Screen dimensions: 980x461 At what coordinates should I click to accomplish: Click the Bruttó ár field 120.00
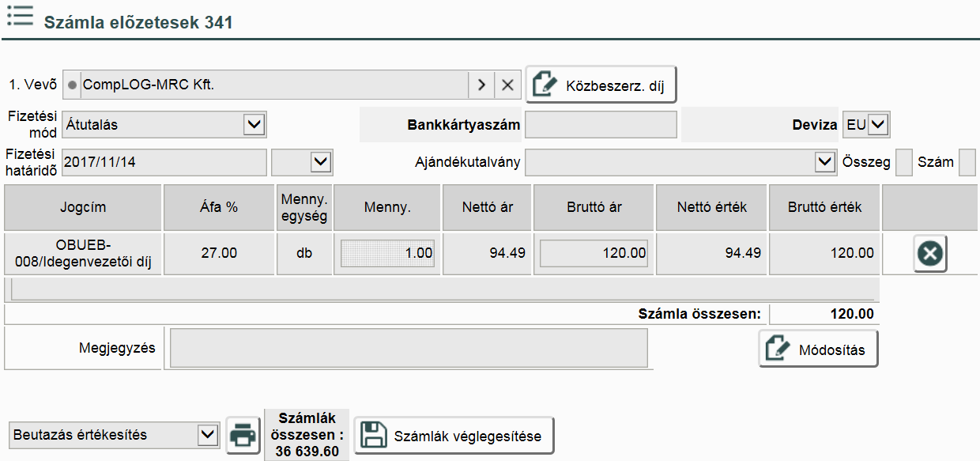click(594, 253)
